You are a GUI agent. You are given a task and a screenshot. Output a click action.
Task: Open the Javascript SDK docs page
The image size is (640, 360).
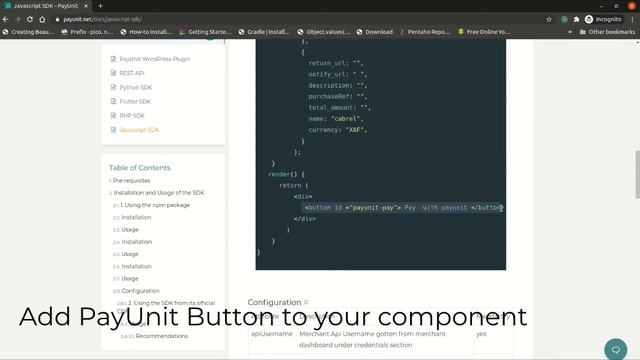click(140, 130)
